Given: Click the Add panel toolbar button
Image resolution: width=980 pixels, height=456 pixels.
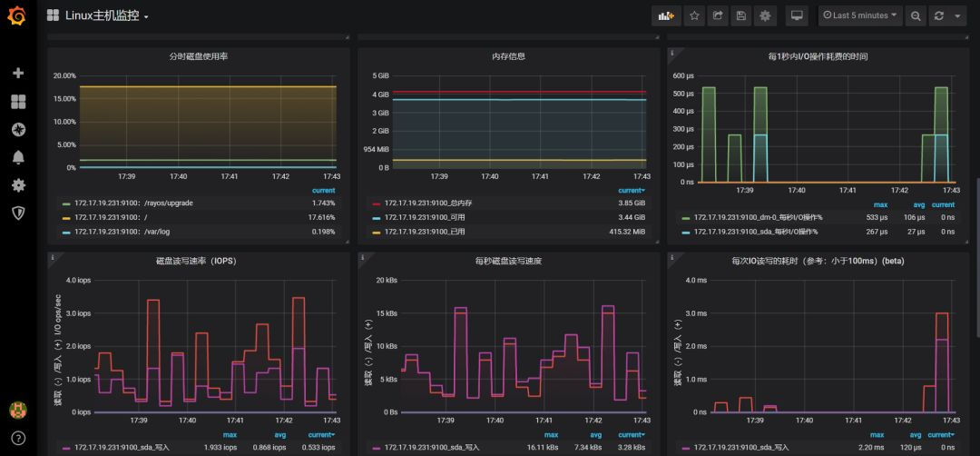Looking at the screenshot, I should (666, 15).
